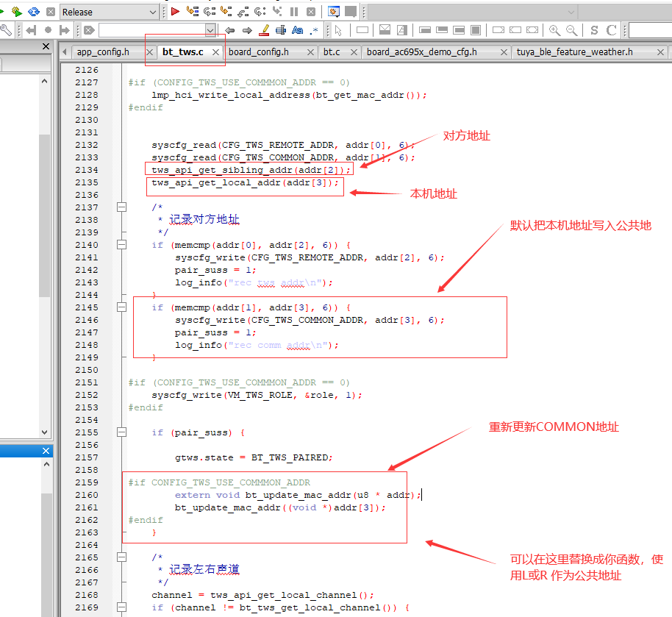This screenshot has width=672, height=617.
Task: Click the Build and run gear icon
Action: point(17,12)
